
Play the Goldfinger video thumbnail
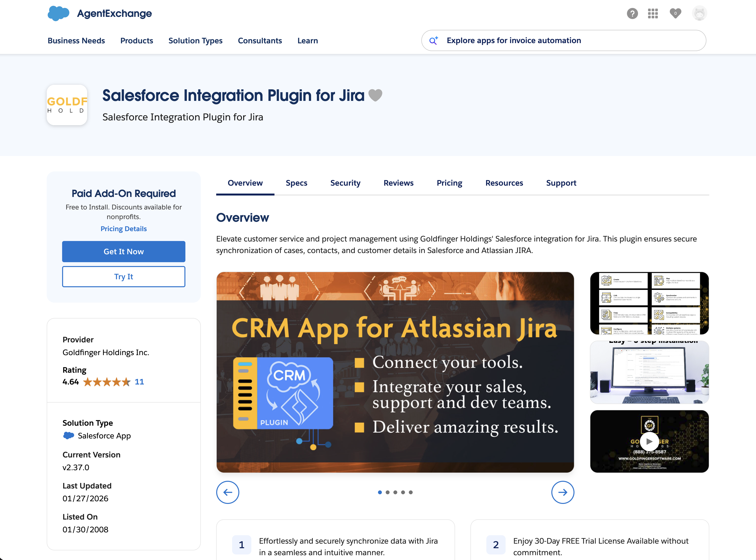tap(649, 441)
